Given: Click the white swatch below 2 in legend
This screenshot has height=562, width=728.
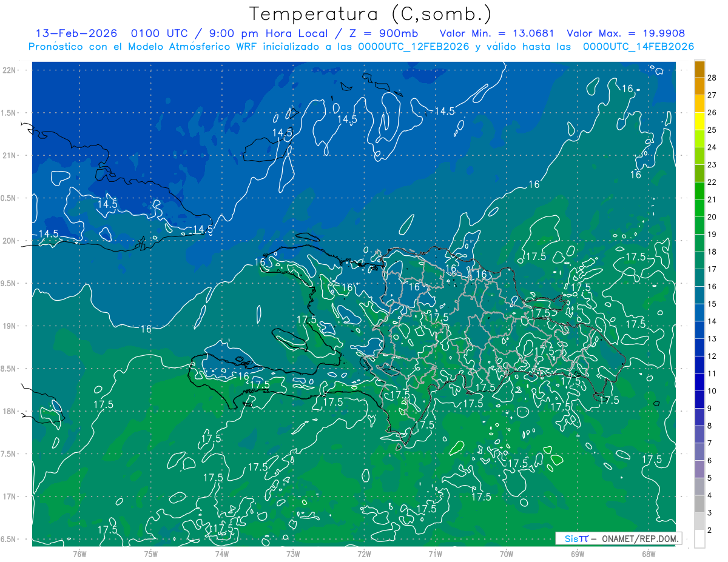Looking at the screenshot, I should click(699, 539).
